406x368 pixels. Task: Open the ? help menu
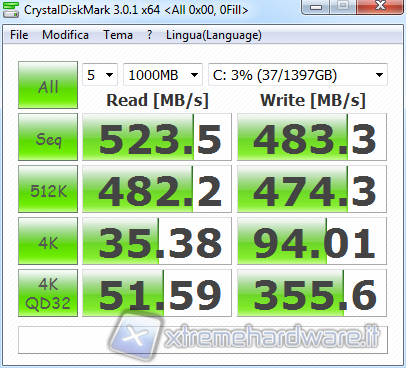150,35
